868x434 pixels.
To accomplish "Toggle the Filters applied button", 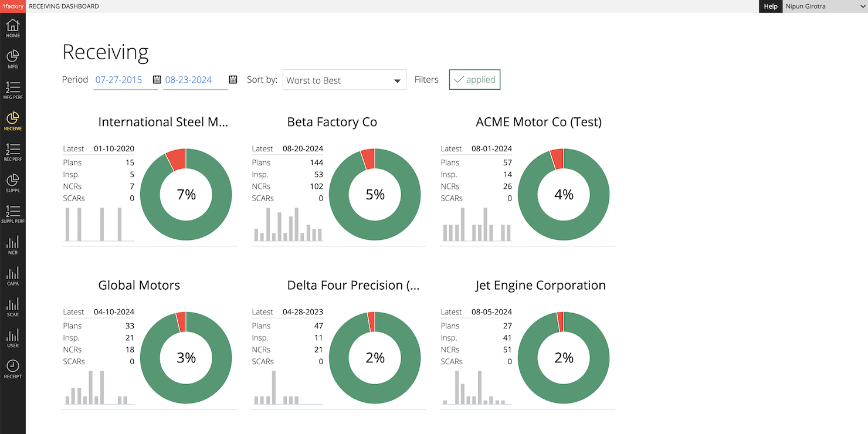I will tap(474, 80).
